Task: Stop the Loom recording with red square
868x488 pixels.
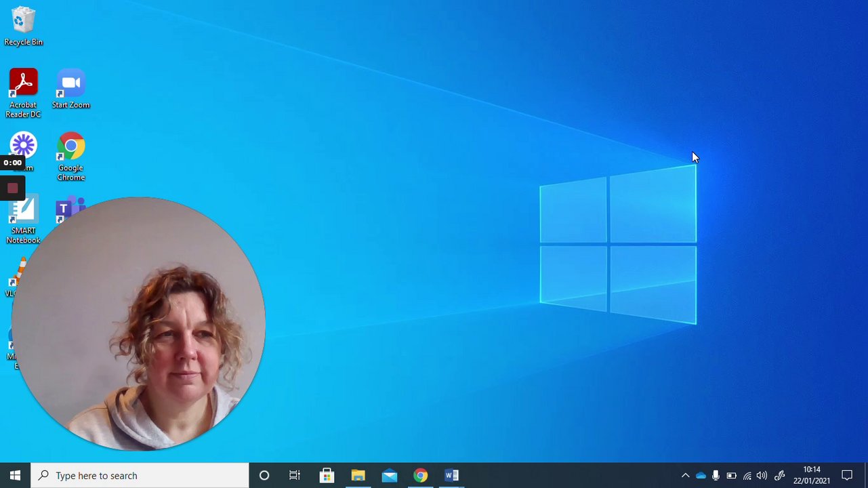Action: (12, 188)
